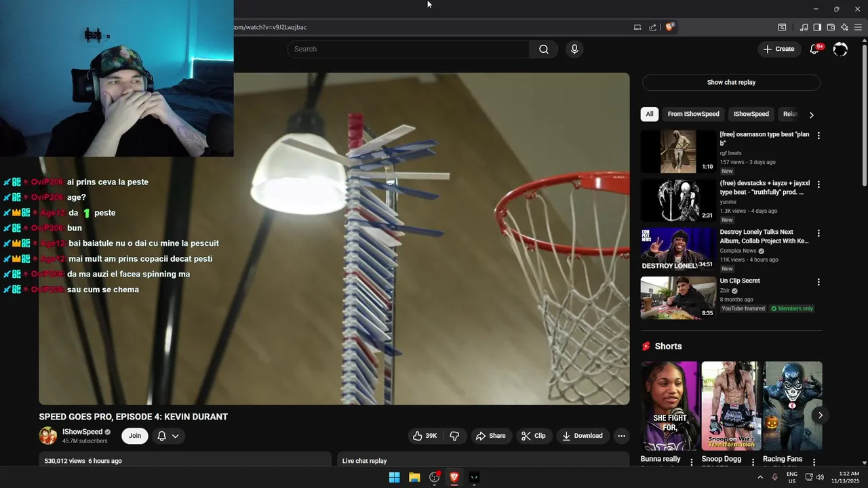Click the IShowSpeed channel avatar
The image size is (868, 488).
(x=48, y=436)
